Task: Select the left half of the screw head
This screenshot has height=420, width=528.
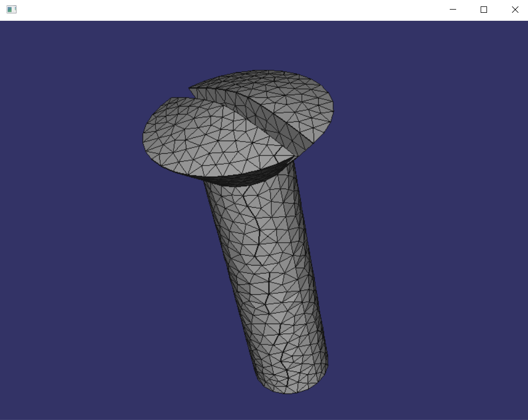Action: tap(192, 138)
